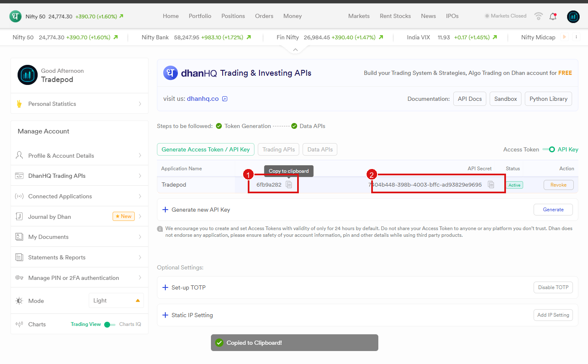The image size is (588, 364).
Task: Click the Mode brightness icon
Action: tap(19, 301)
